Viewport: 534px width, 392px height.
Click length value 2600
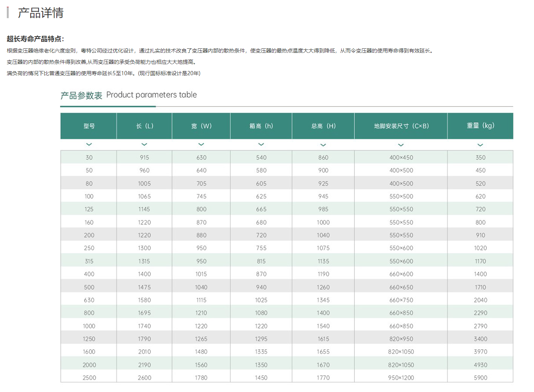[144, 378]
